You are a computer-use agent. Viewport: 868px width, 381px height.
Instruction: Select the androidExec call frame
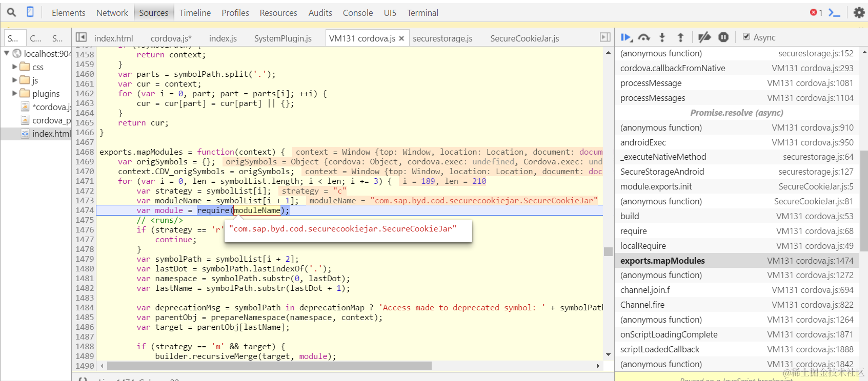737,142
